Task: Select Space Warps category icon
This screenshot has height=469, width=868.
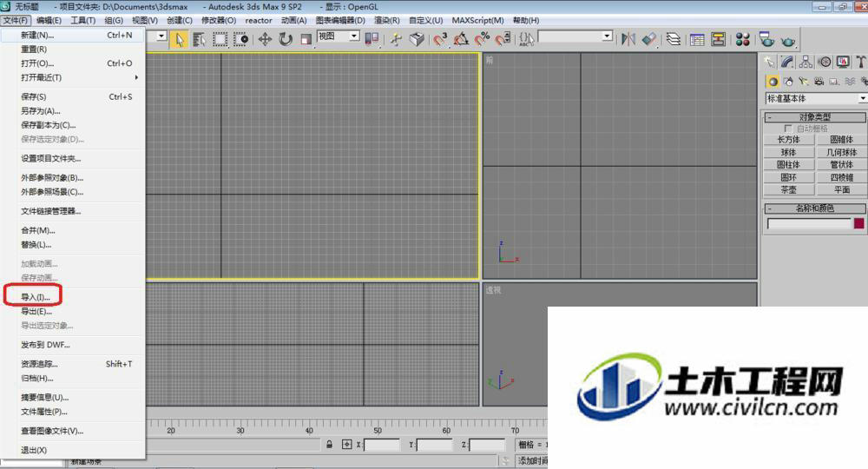Action: coord(850,82)
